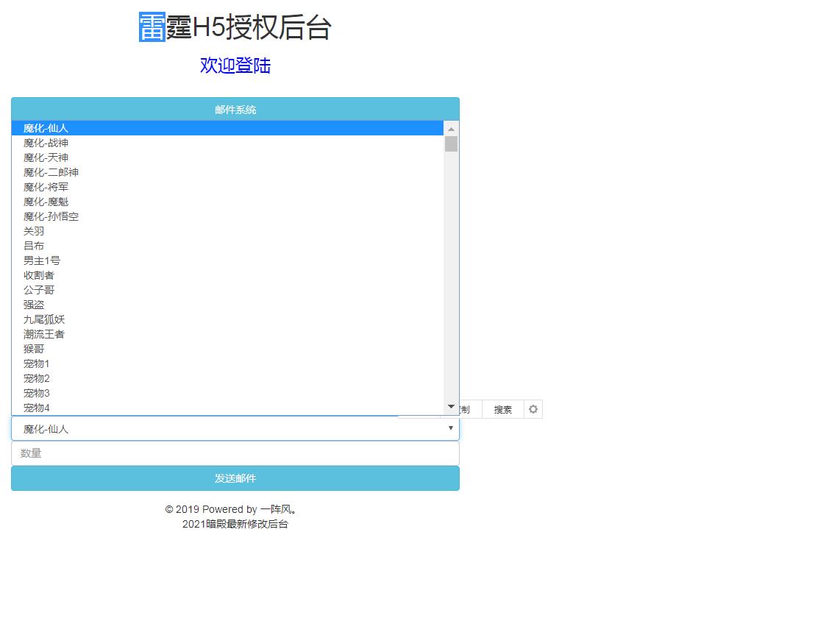Viewport: 840px width, 624px height.
Task: Select the 潮流王者 option
Action: (x=44, y=334)
